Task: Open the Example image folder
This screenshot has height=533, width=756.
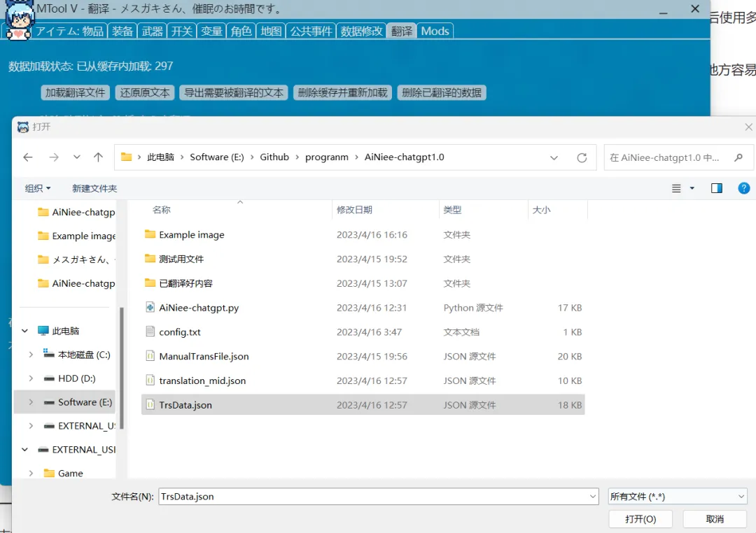Action: tap(191, 235)
